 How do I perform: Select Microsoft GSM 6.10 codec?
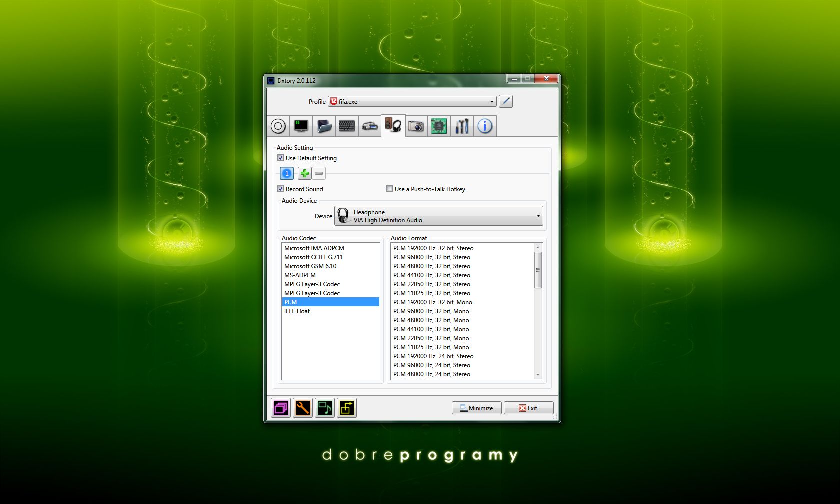(x=331, y=266)
